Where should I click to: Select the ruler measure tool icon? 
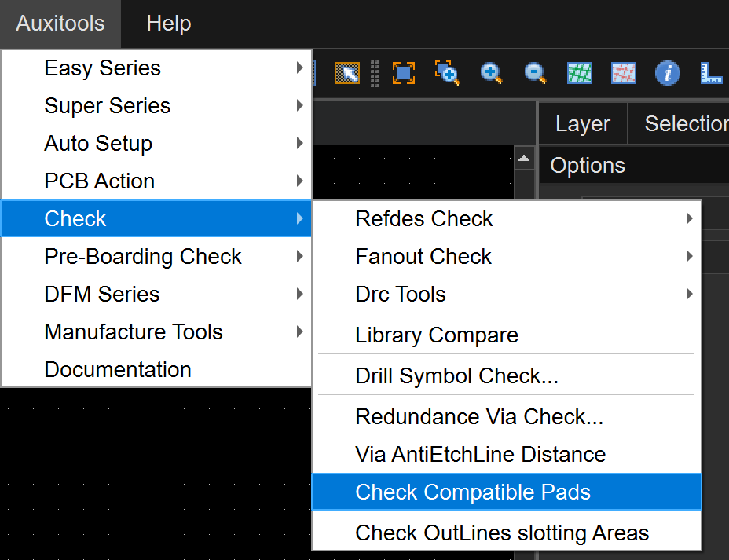tap(711, 74)
